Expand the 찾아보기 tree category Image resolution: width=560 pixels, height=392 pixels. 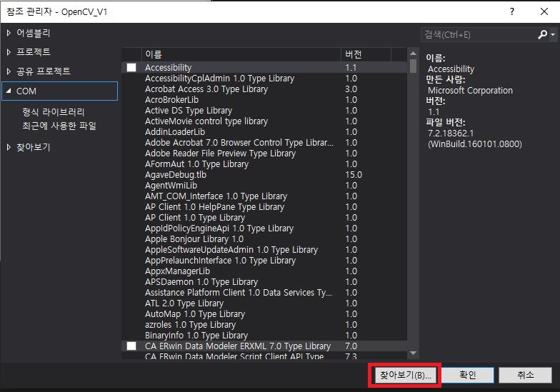coord(9,147)
